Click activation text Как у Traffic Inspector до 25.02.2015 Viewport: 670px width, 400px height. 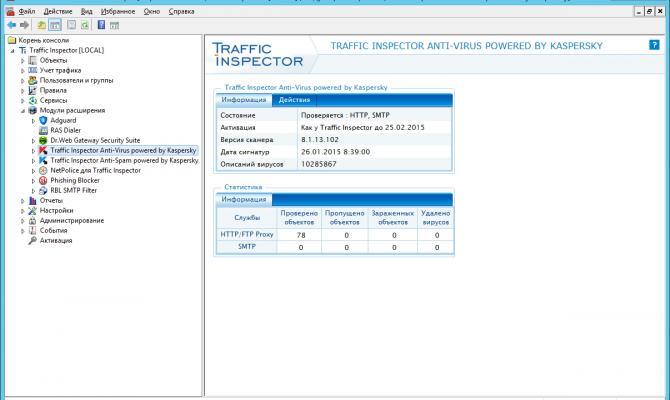(363, 127)
